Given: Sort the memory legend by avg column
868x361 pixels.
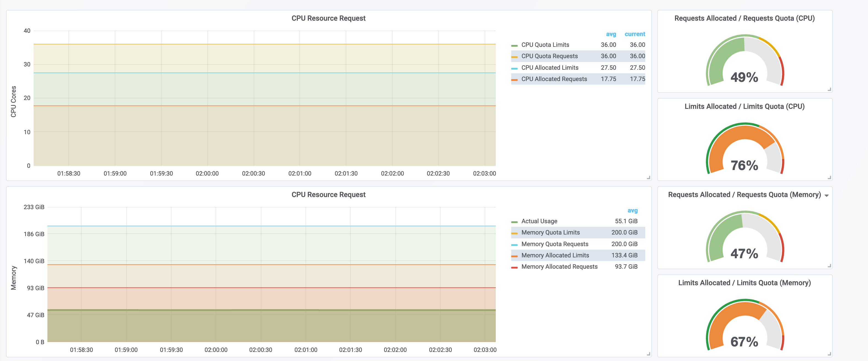Looking at the screenshot, I should coord(632,211).
